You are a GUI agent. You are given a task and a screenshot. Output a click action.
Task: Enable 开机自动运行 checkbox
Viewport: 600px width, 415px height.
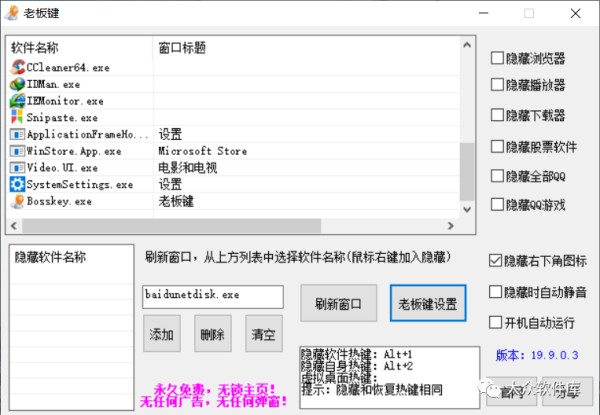[495, 322]
